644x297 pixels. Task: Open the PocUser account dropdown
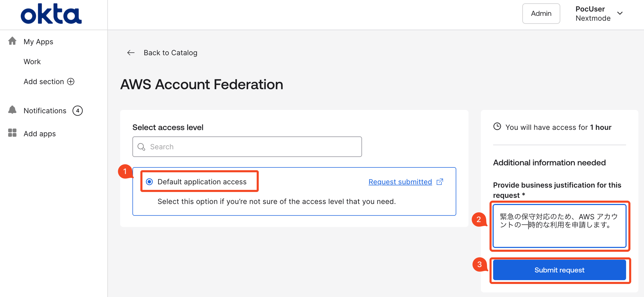(x=590, y=9)
